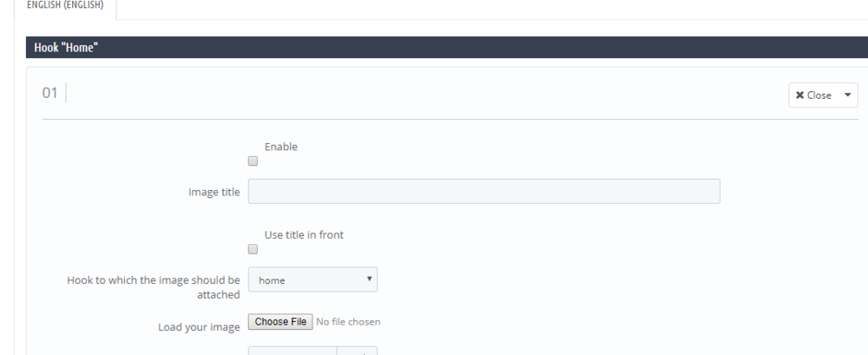
Task: Click the addon box right of bottom field
Action: coord(358,351)
